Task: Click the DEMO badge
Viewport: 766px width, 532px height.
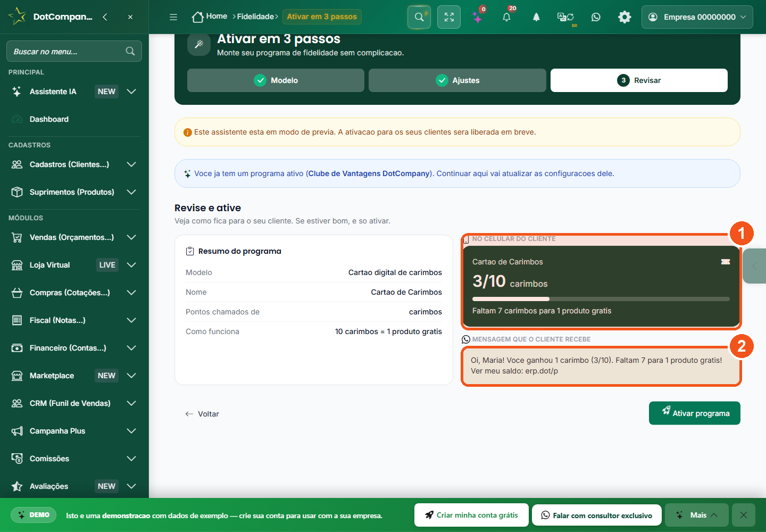Action: (x=34, y=515)
